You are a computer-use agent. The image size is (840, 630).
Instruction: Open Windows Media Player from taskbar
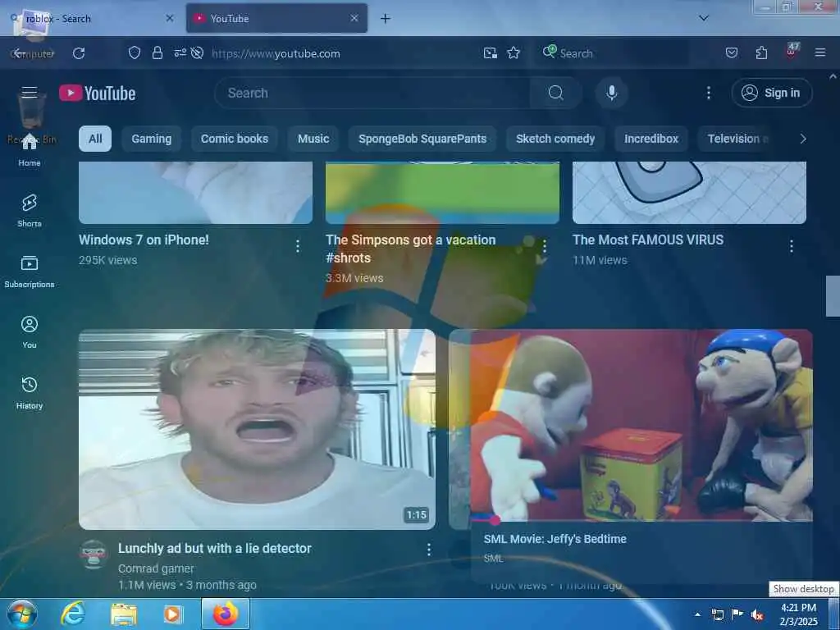point(172,614)
